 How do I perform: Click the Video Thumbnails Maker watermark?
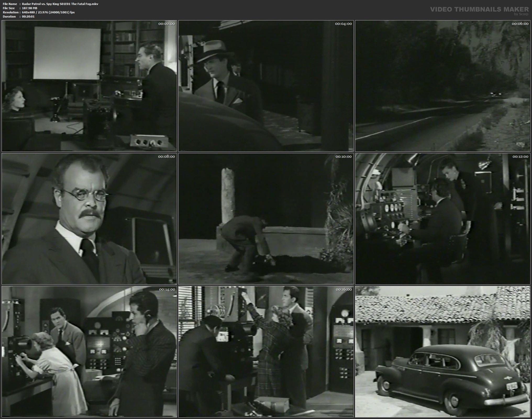click(479, 9)
